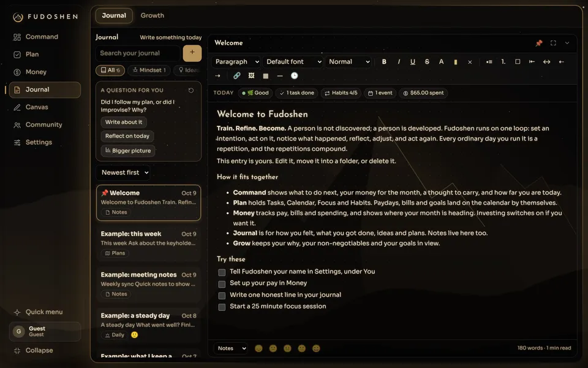Click the 'Bigger picture' button

pyautogui.click(x=128, y=151)
